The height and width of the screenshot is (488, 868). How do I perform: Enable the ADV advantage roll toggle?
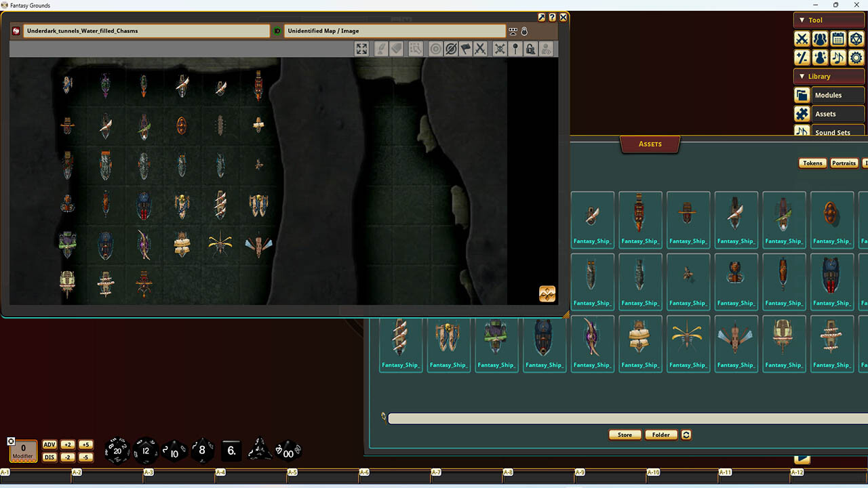[x=49, y=445]
